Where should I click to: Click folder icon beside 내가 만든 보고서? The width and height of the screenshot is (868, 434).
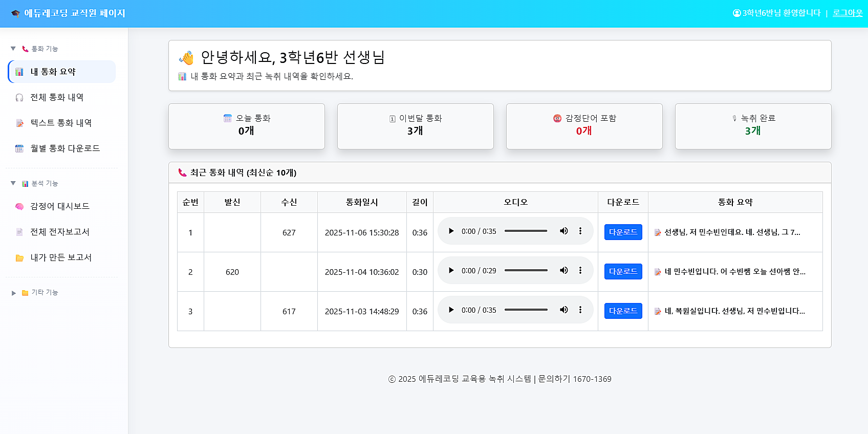19,258
